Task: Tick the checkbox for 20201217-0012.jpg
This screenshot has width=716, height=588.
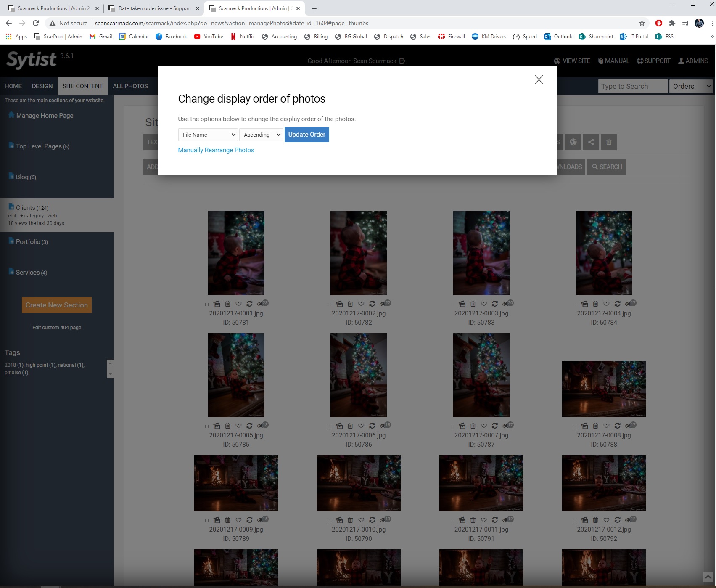Action: (575, 520)
